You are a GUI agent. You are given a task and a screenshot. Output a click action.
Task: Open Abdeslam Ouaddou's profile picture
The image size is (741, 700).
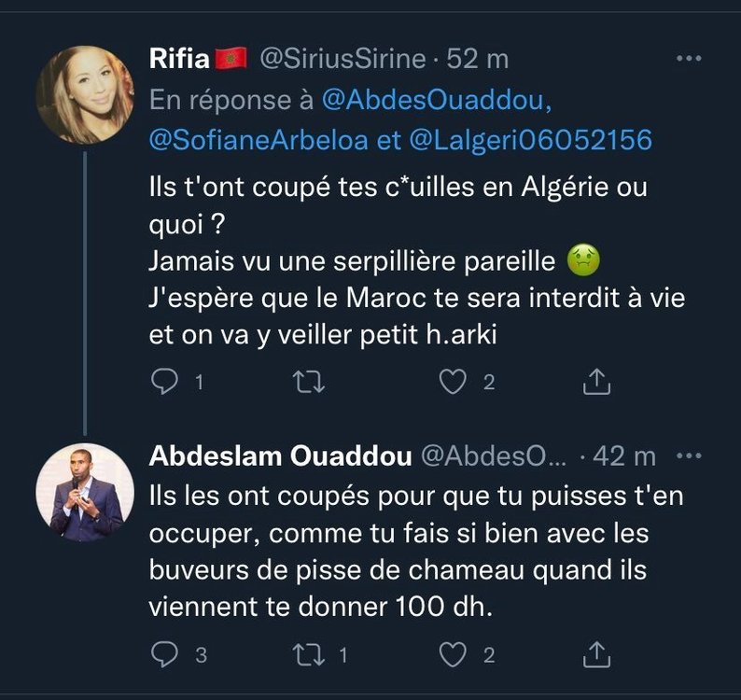tap(84, 492)
